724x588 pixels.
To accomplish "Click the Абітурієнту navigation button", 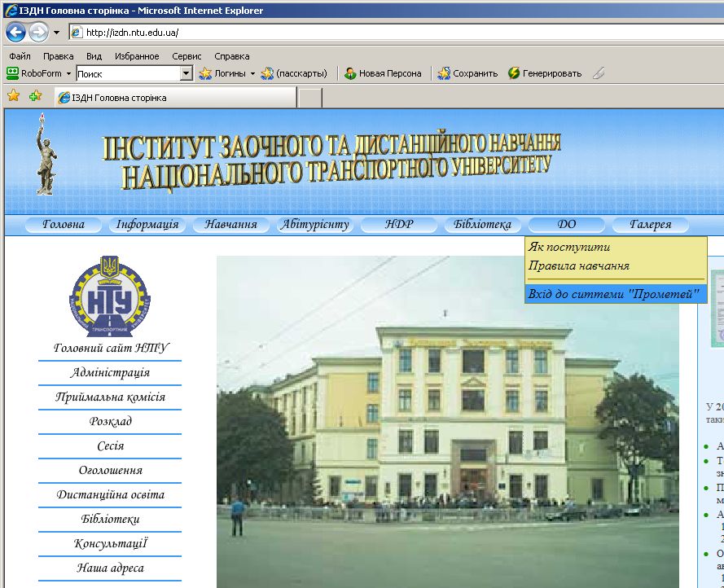I will click(315, 225).
